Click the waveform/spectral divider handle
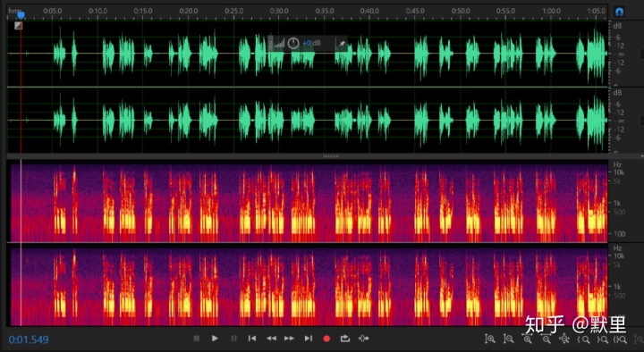The image size is (644, 352). click(331, 156)
